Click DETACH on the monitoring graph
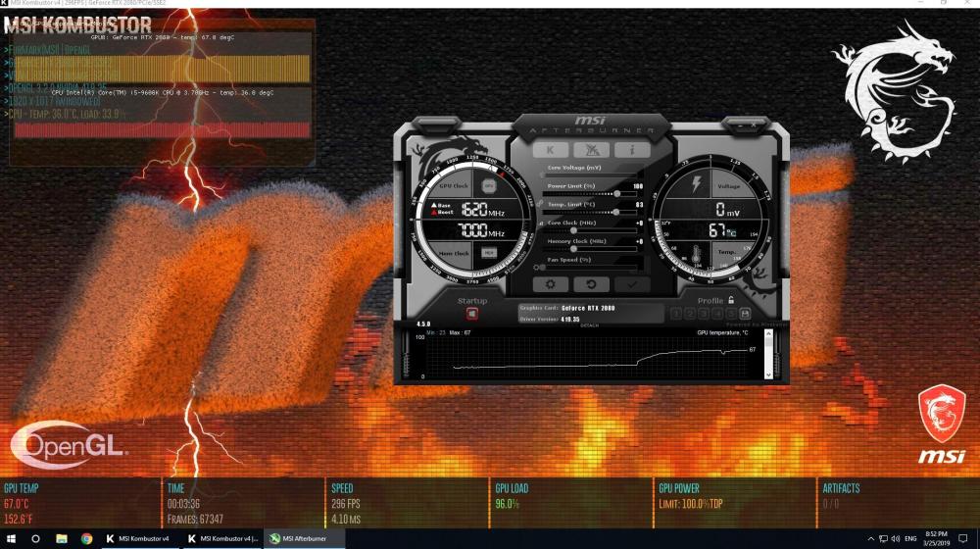 click(589, 325)
